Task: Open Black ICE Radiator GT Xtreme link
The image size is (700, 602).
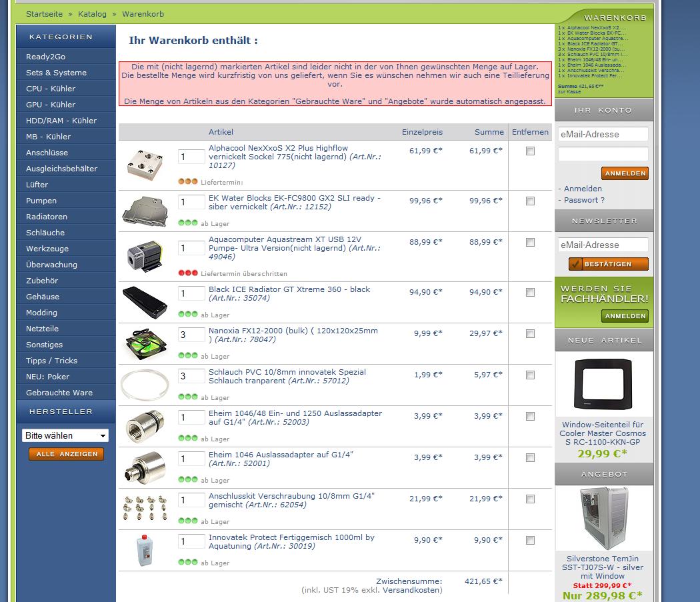Action: (x=289, y=293)
